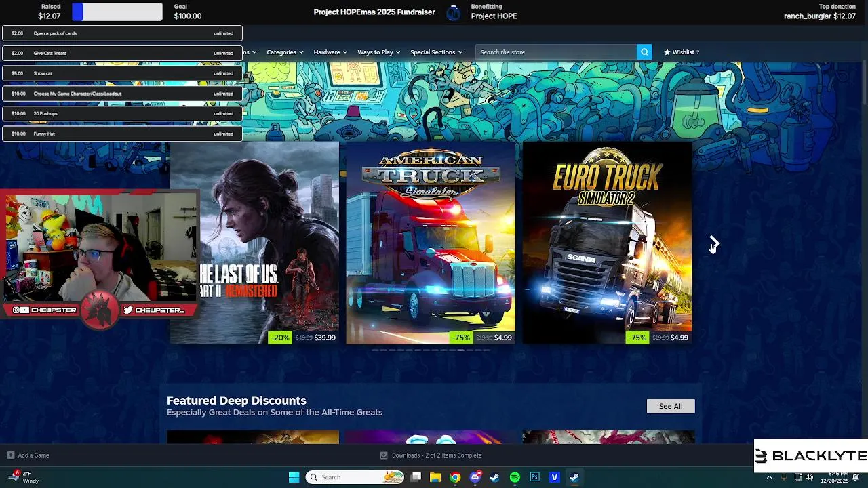
Task: Open Discord from the taskbar
Action: pos(475,477)
